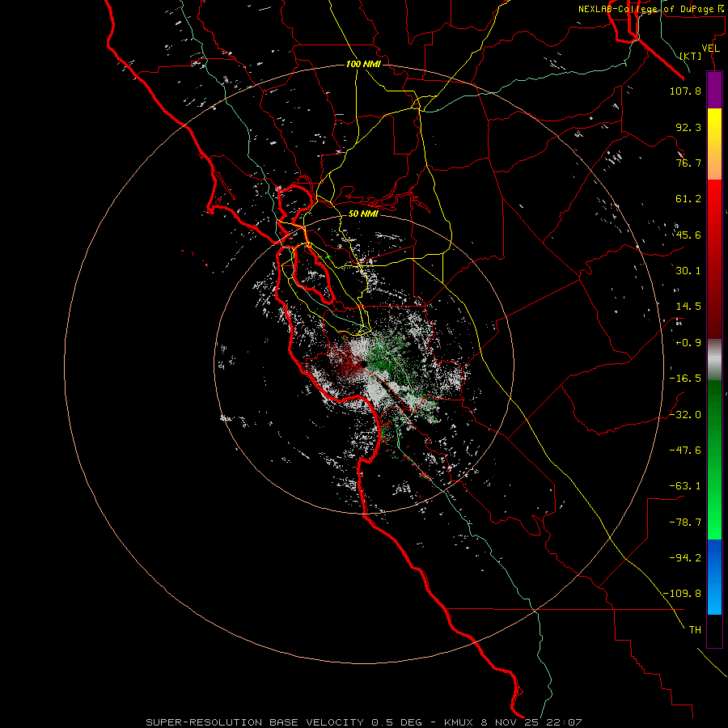Select the -63.1 scale value
The image size is (728, 728).
[685, 486]
